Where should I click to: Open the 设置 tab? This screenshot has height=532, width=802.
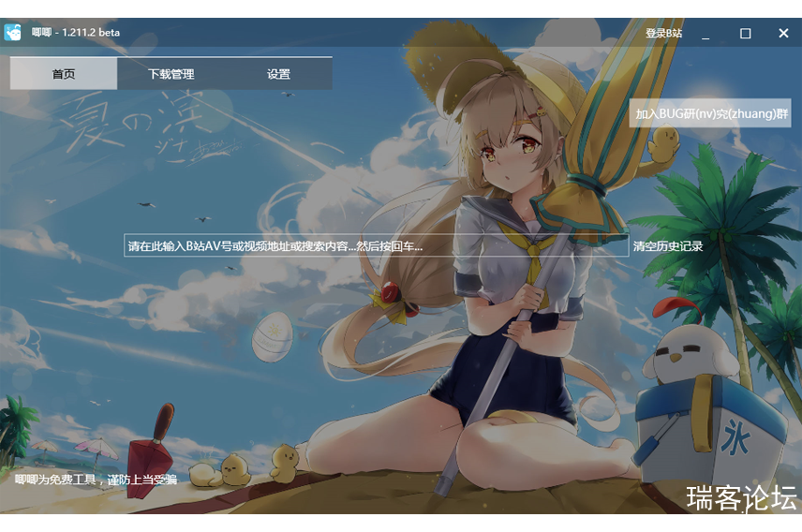point(278,74)
